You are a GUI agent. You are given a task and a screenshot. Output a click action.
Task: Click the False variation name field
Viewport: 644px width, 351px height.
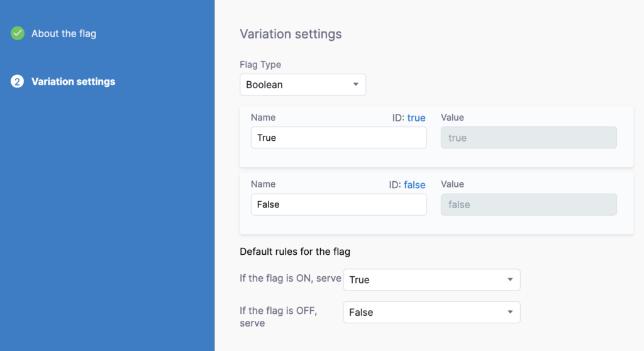click(339, 204)
